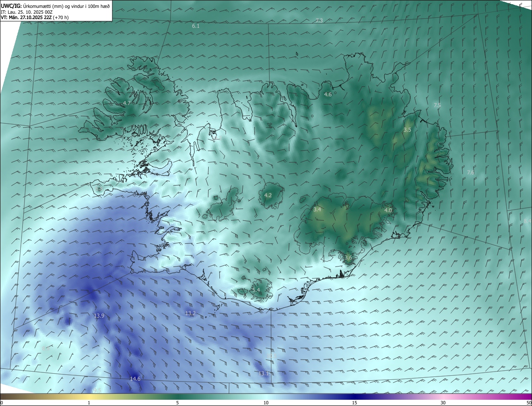Click the legend tick label '10'
The image size is (532, 406).
(266, 403)
